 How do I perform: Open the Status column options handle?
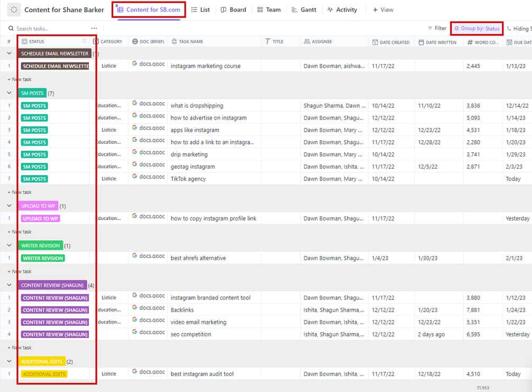tap(84, 41)
